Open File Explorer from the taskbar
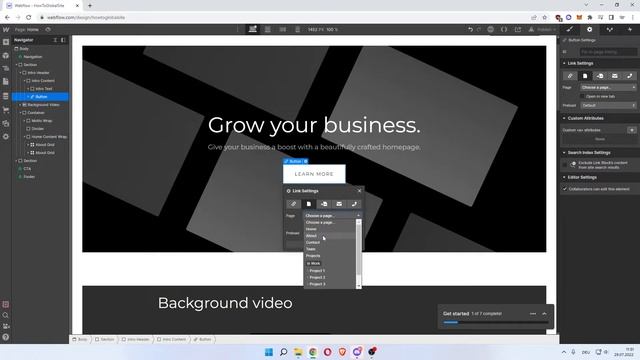Screen dimensions: 640x360 point(298,352)
